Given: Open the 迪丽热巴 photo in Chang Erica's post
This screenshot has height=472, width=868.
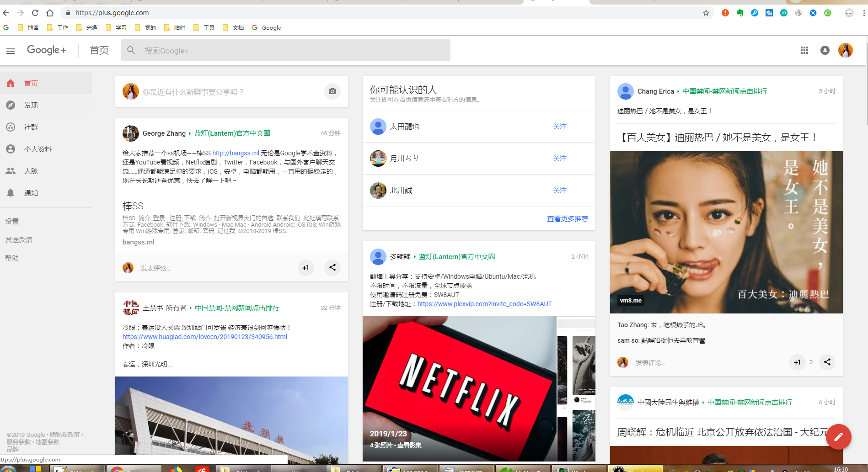Looking at the screenshot, I should click(x=726, y=232).
